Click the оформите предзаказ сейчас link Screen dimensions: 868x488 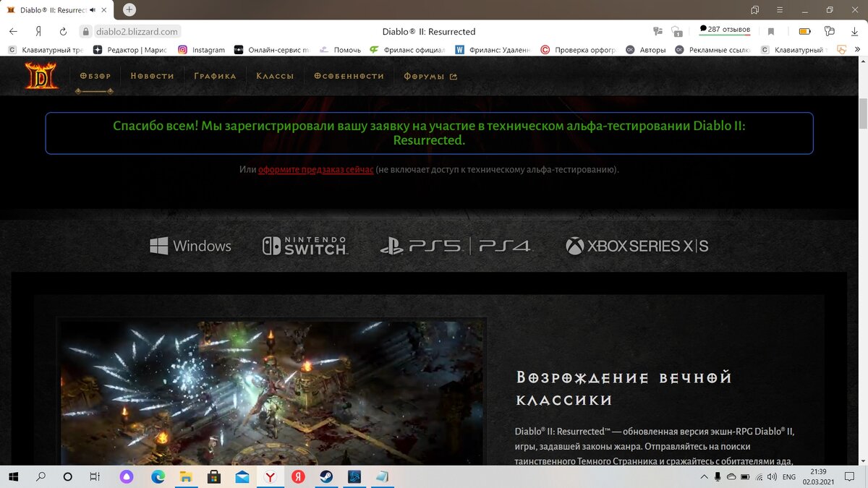coord(316,169)
